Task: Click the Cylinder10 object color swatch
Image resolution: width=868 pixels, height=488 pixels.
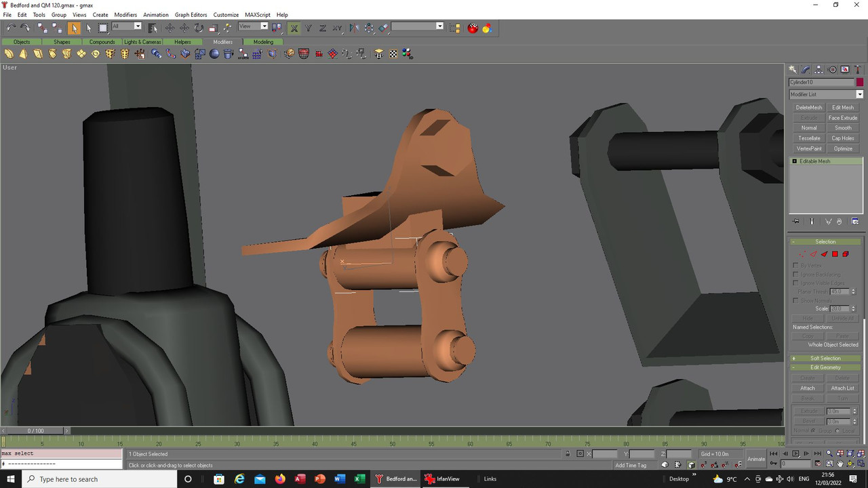Action: point(860,82)
